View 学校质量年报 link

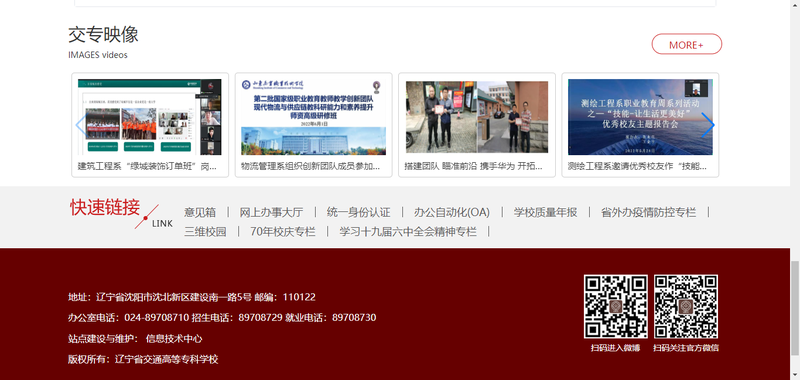545,212
